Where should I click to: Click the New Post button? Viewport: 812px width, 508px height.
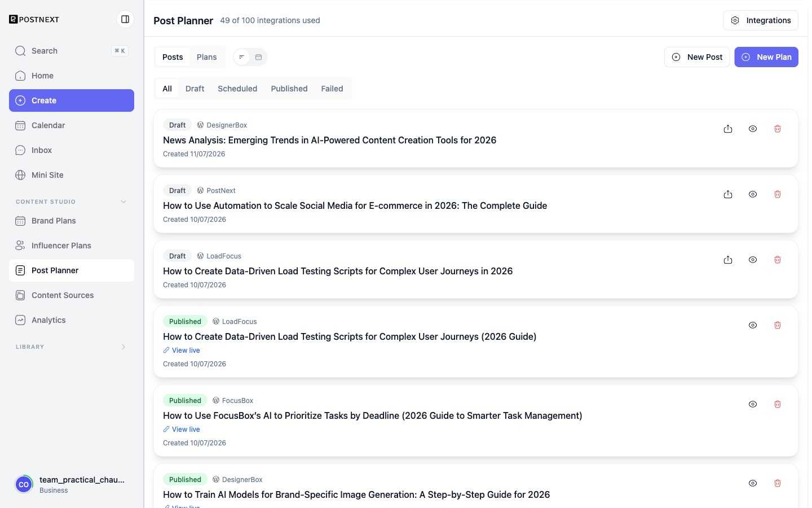click(x=697, y=57)
